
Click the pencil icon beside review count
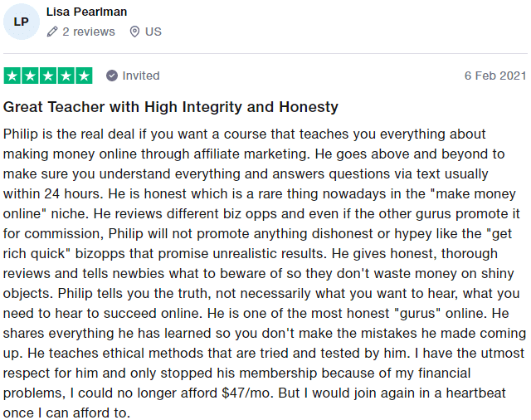pos(52,32)
